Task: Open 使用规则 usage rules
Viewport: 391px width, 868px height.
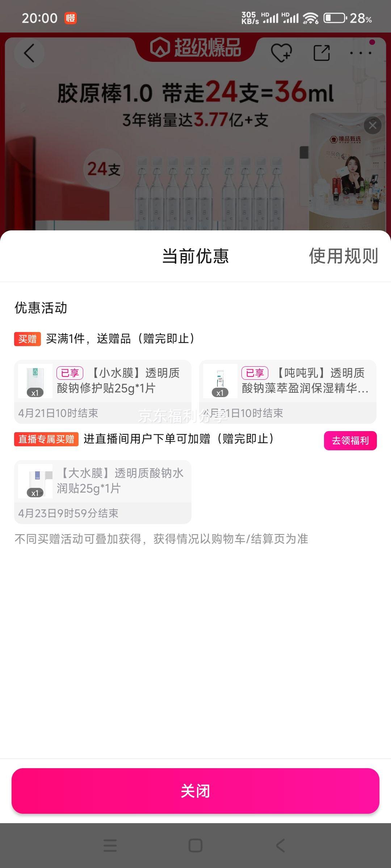Action: pos(344,256)
